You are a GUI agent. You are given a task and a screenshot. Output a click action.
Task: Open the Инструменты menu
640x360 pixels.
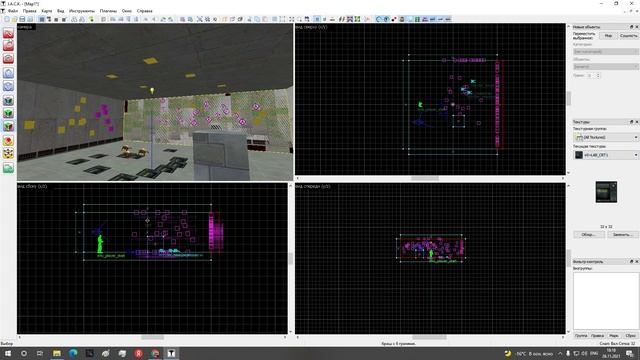pos(82,11)
